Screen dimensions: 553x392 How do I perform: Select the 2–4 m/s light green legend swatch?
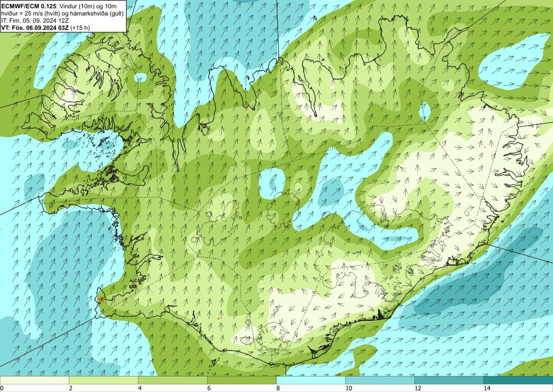click(104, 380)
